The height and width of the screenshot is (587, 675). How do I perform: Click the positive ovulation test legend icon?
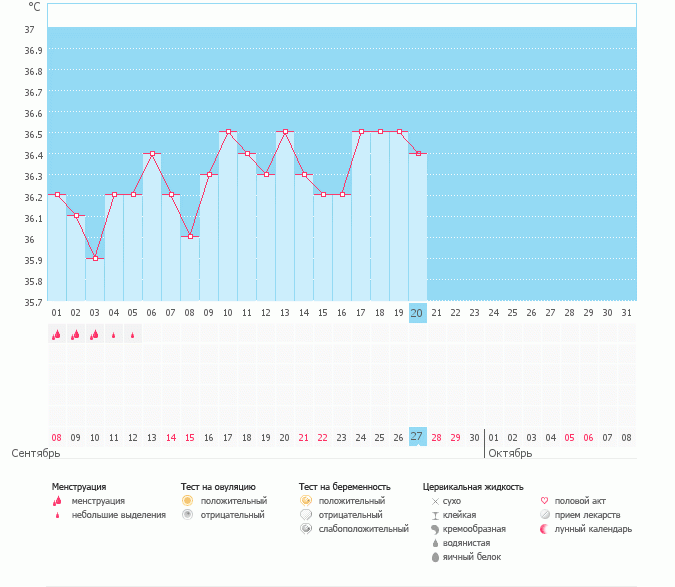click(x=187, y=501)
